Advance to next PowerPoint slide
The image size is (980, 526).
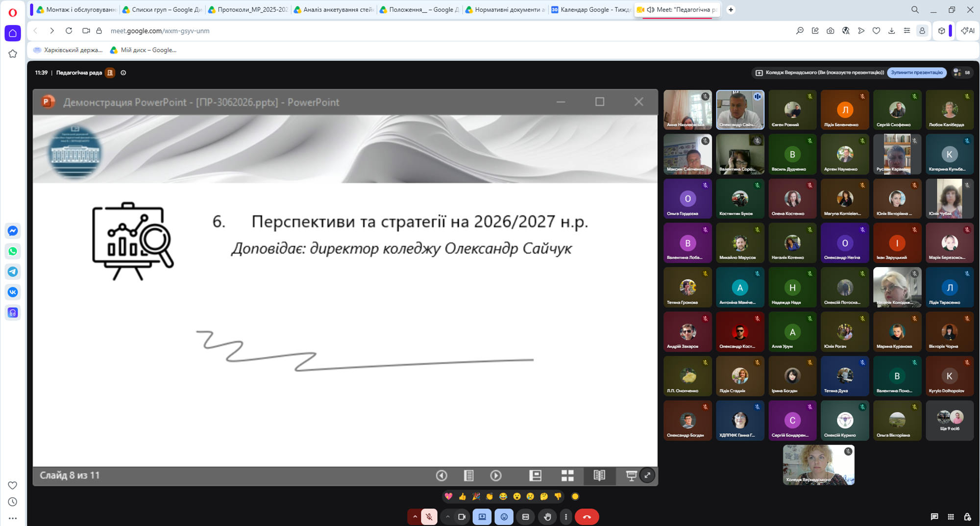point(496,476)
